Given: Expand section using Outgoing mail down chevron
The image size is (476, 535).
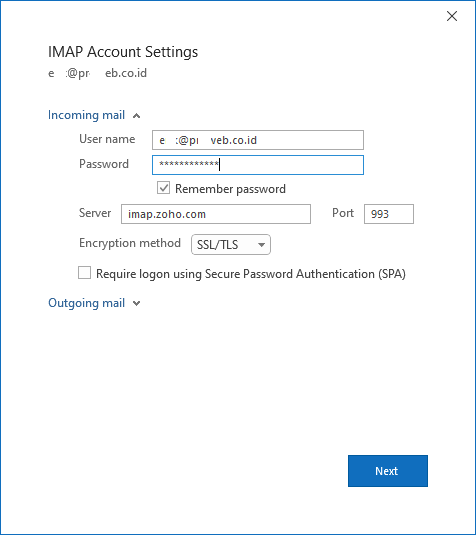Looking at the screenshot, I should (136, 303).
